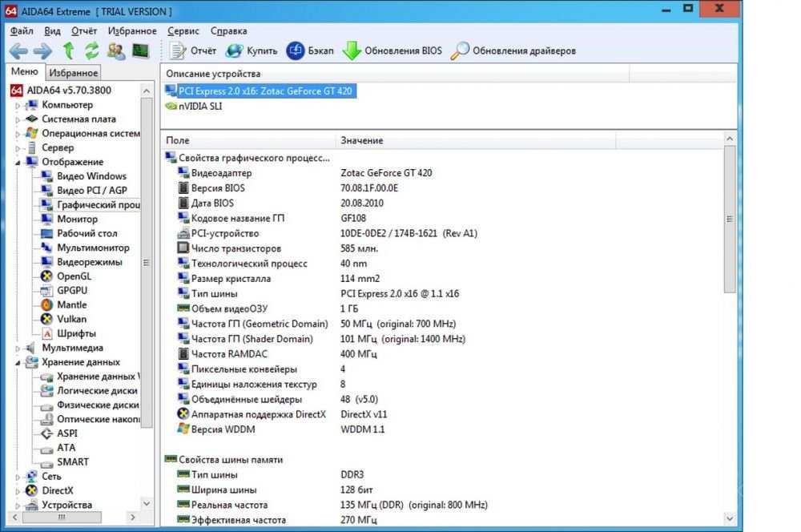Select Видео Windows in the tree
This screenshot has height=532, width=801.
click(x=84, y=175)
